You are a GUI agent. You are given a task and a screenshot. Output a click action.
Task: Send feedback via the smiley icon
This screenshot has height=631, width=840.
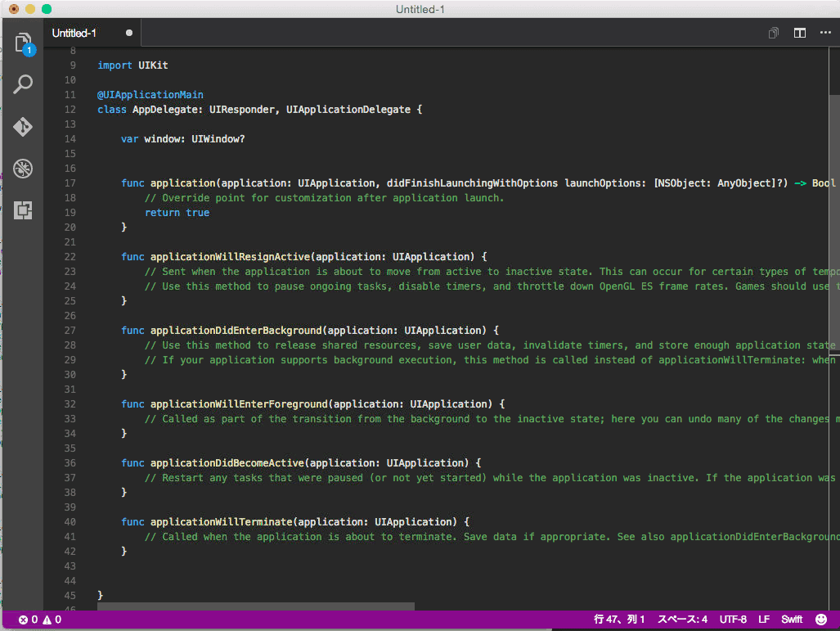pos(822,619)
